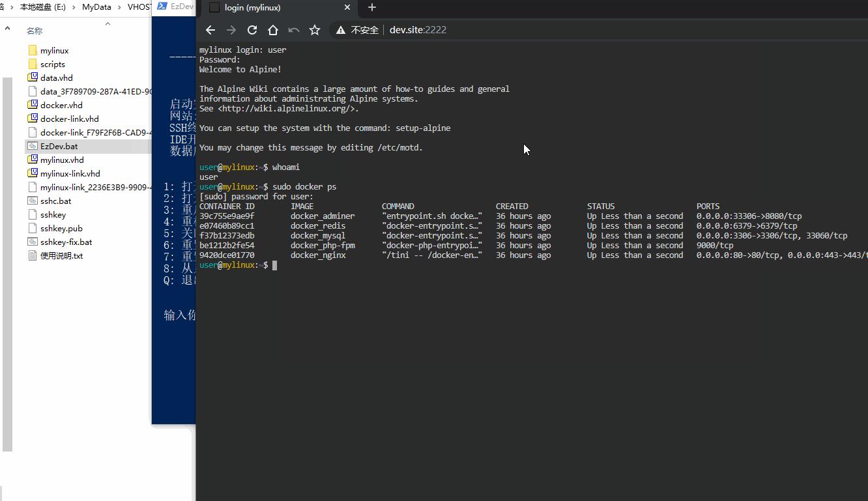The width and height of the screenshot is (868, 501).
Task: Navigate to 本地磁盘 (E:) in breadcrumb
Action: [x=42, y=7]
